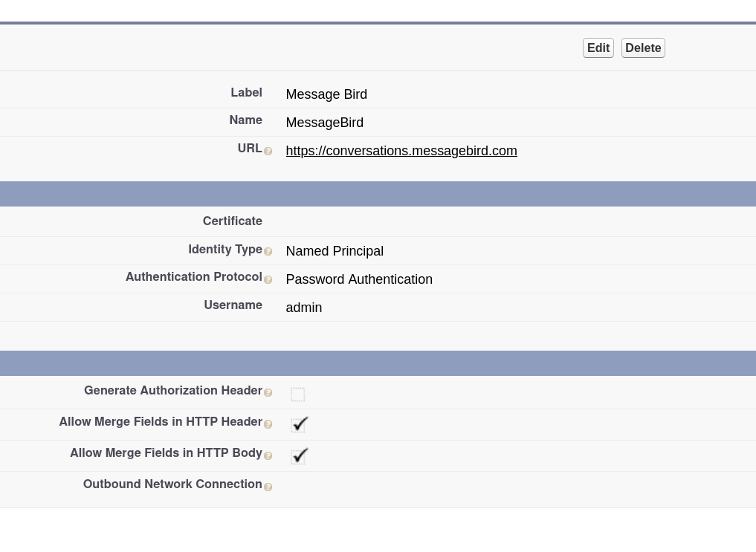Click the Edit button
Image resolution: width=756 pixels, height=552 pixels.
pyautogui.click(x=598, y=48)
